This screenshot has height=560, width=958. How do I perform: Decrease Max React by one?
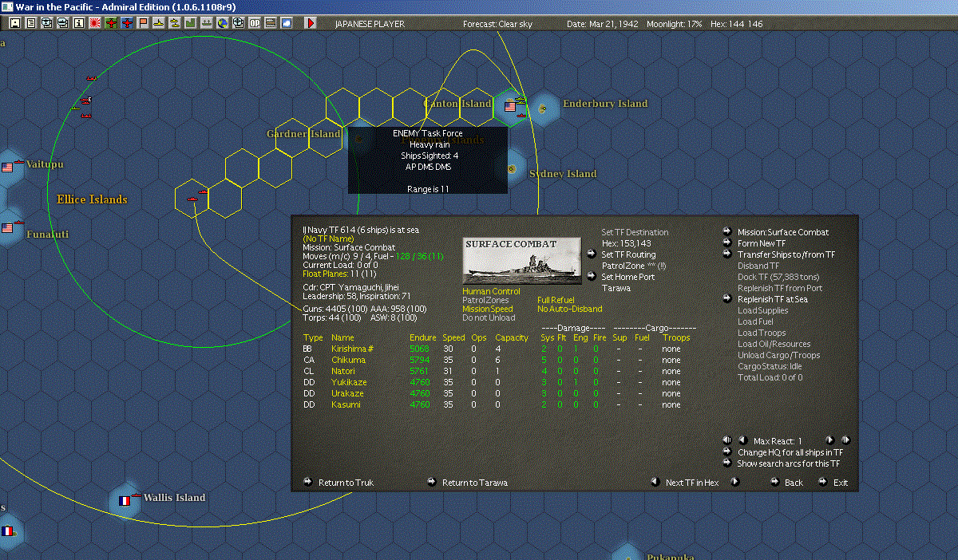coord(742,440)
